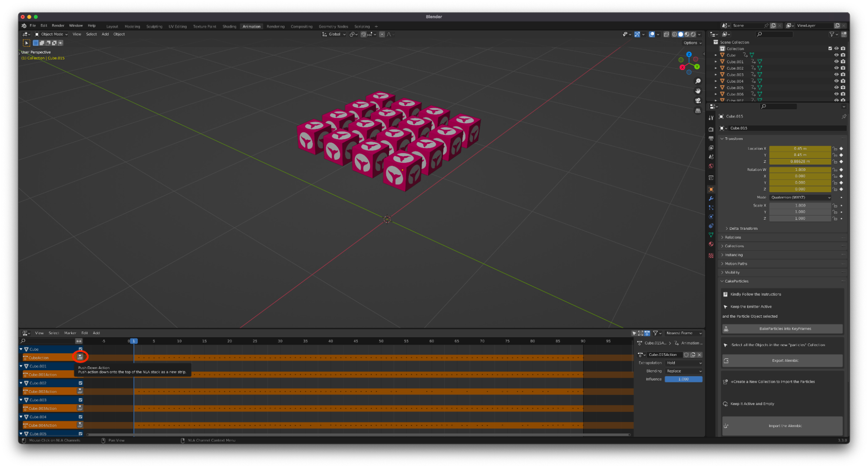This screenshot has width=868, height=468.
Task: Open the Output properties tab
Action: pos(711,138)
